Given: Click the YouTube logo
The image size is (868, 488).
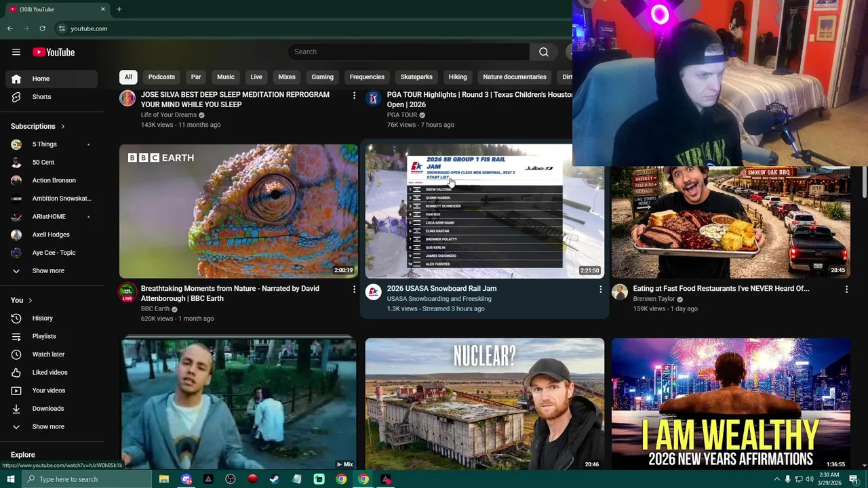Looking at the screenshot, I should pos(54,52).
